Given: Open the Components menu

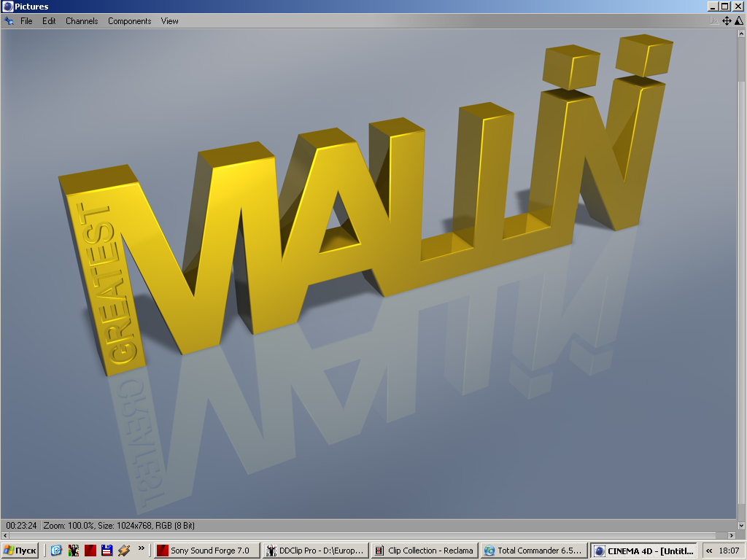Looking at the screenshot, I should pyautogui.click(x=129, y=21).
